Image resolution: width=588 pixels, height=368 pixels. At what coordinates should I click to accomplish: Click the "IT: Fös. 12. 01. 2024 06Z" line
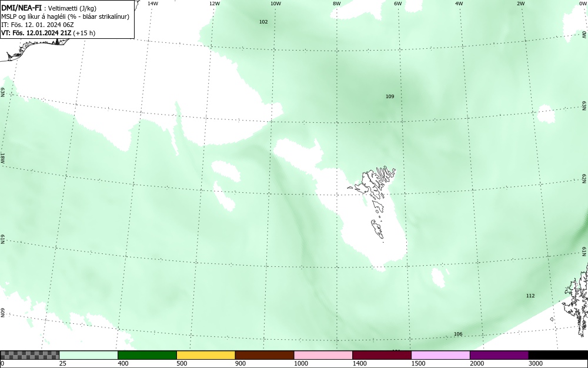[38, 25]
